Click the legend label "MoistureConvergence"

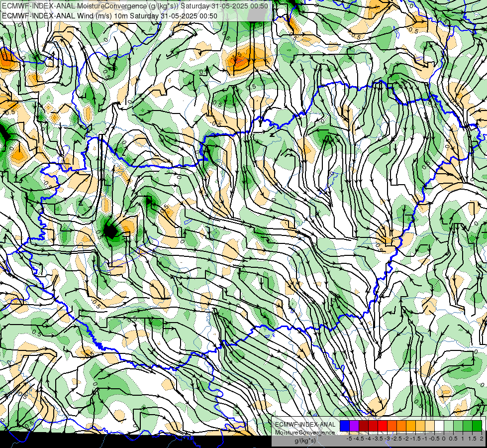305,433
